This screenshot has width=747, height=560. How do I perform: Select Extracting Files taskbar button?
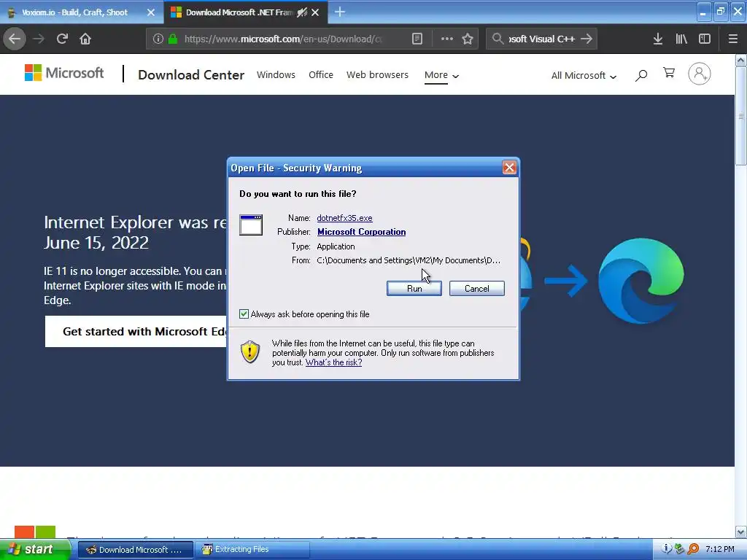pyautogui.click(x=252, y=550)
